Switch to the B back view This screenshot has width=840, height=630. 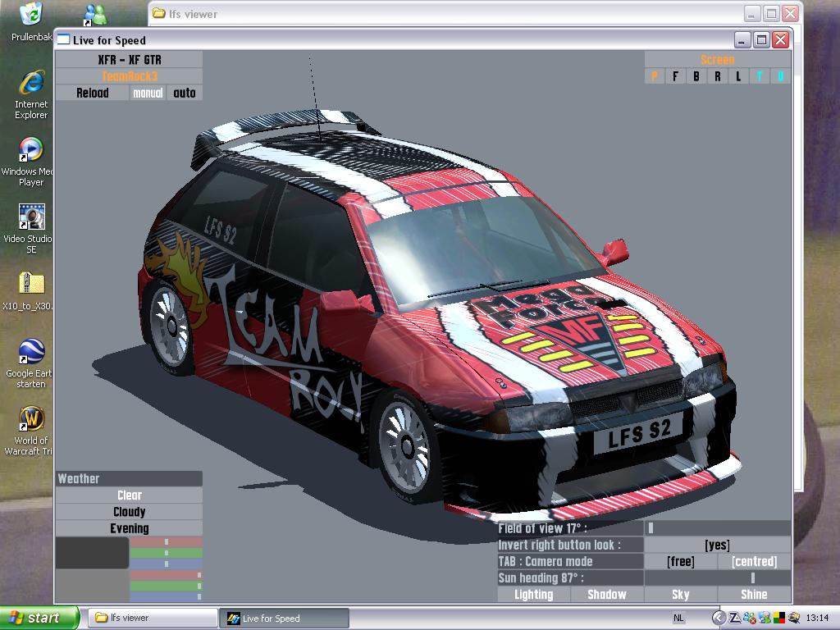click(696, 76)
